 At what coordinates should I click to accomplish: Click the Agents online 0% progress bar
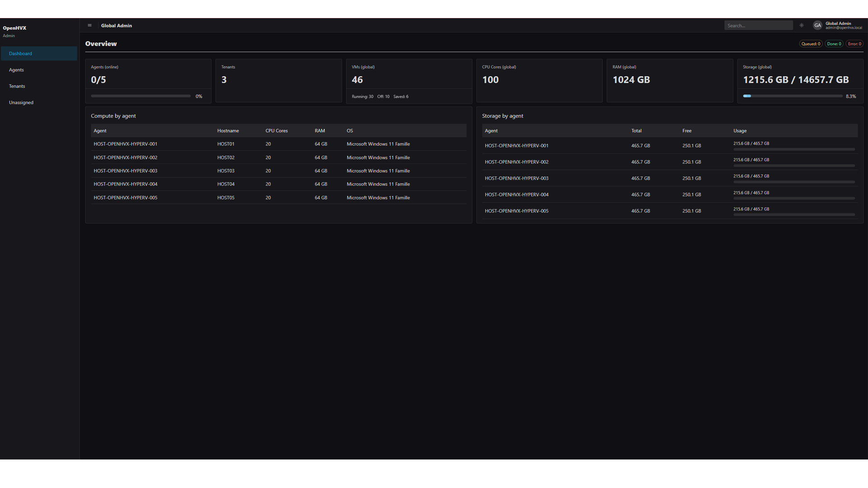click(x=140, y=96)
